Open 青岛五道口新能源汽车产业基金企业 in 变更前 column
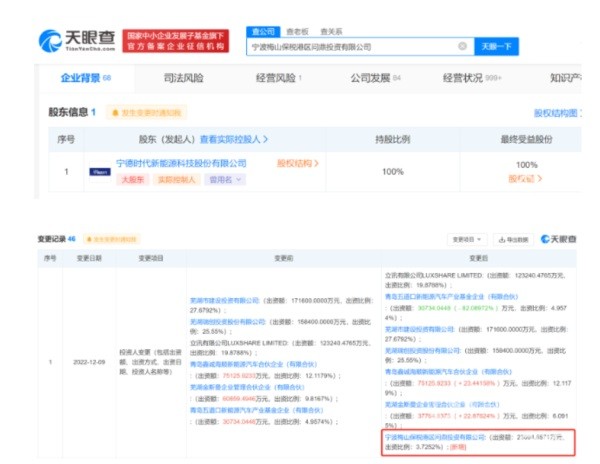Image resolution: width=600 pixels, height=464 pixels. [x=257, y=410]
